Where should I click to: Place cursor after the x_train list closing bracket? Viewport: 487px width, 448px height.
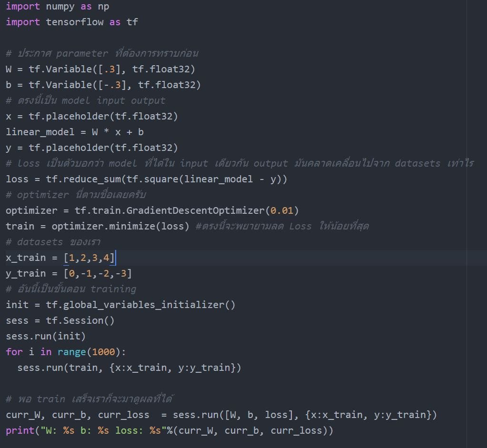[x=115, y=258]
